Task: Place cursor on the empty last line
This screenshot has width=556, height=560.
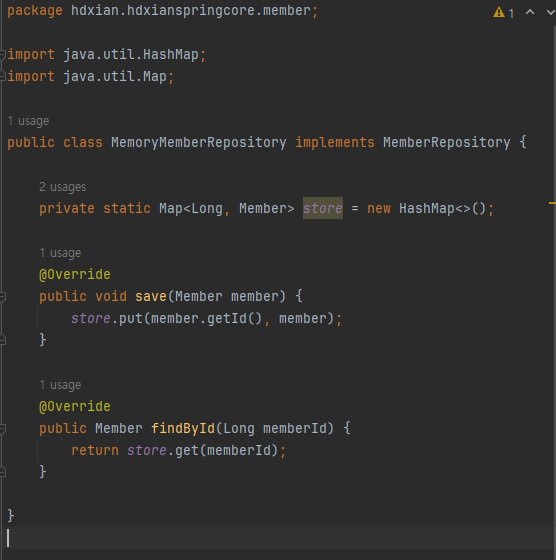Action: click(x=278, y=538)
